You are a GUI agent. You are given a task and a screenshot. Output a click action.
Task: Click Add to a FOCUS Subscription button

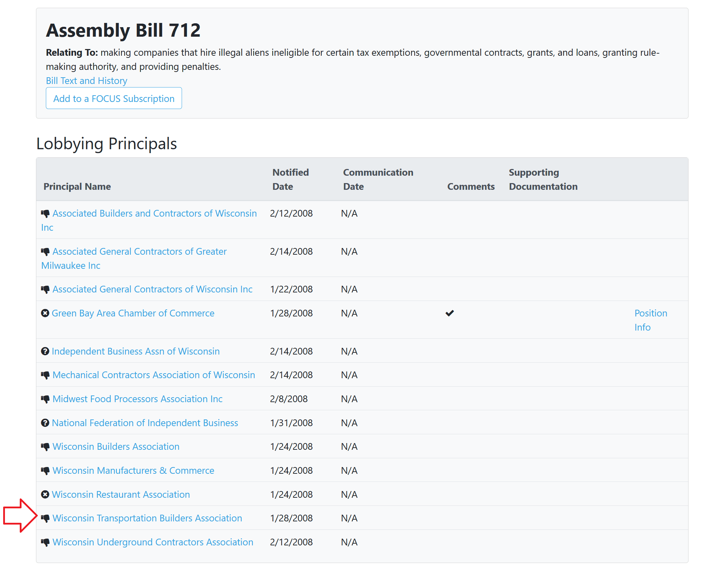[x=114, y=98]
